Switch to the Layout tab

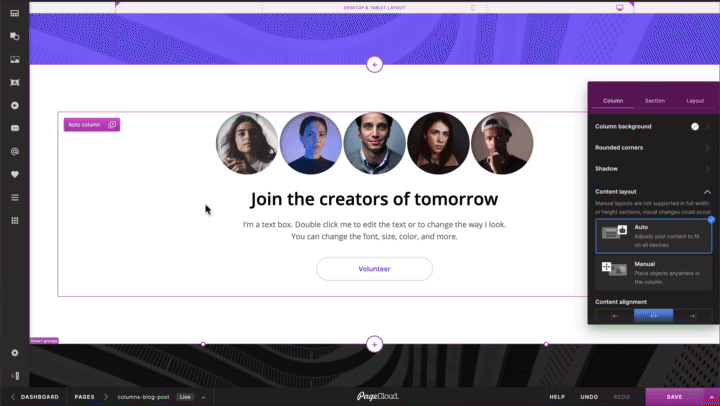(x=695, y=101)
